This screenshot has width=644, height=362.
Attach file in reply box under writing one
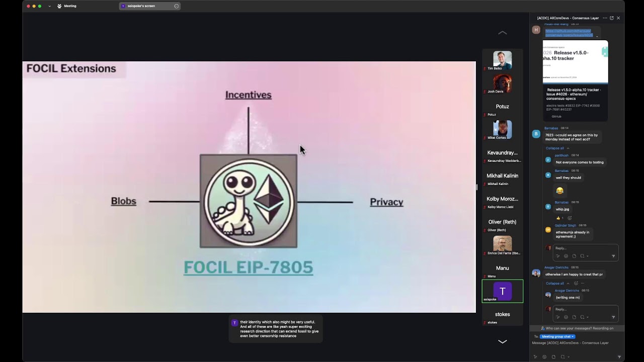[574, 317]
